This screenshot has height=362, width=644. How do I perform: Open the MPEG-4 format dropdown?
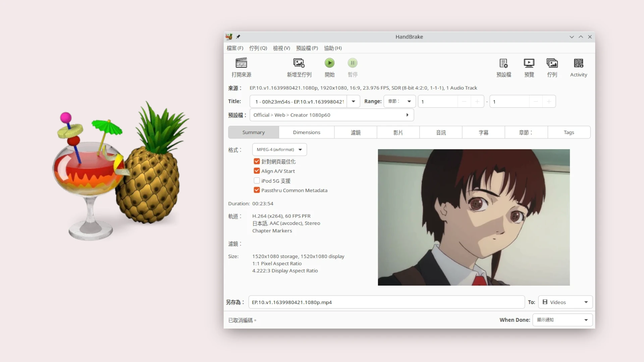[279, 149]
